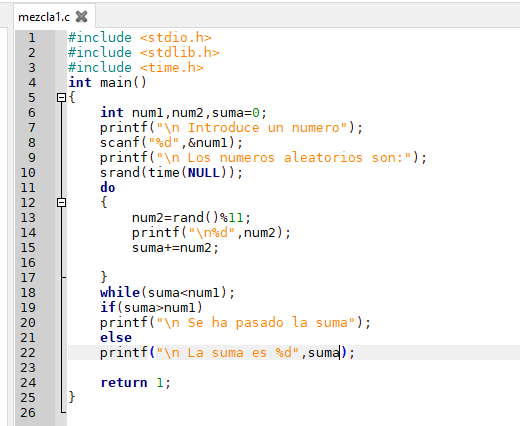Click on 'if(suma>num1)' line
520x426 pixels.
pos(151,307)
